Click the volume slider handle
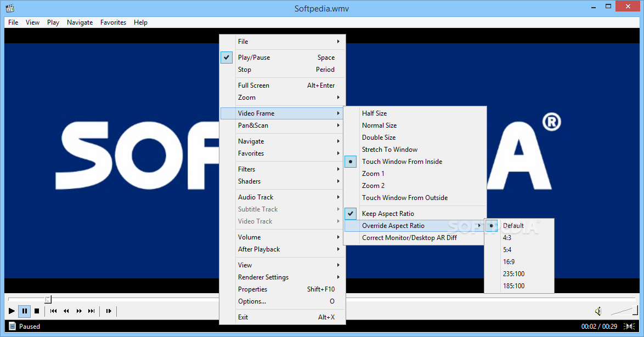The width and height of the screenshot is (644, 337). coord(635,310)
